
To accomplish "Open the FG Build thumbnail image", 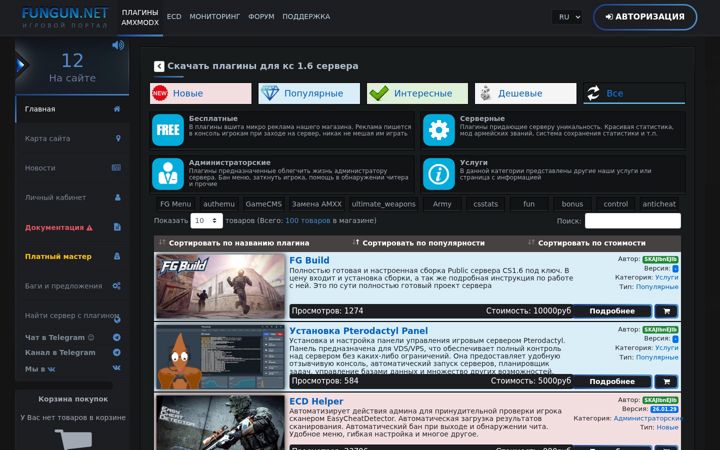I will [x=220, y=287].
